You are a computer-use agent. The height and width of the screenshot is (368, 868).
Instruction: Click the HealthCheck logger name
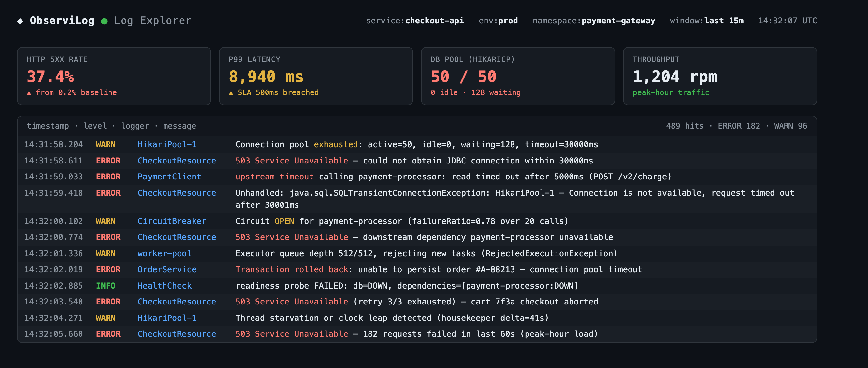(165, 286)
